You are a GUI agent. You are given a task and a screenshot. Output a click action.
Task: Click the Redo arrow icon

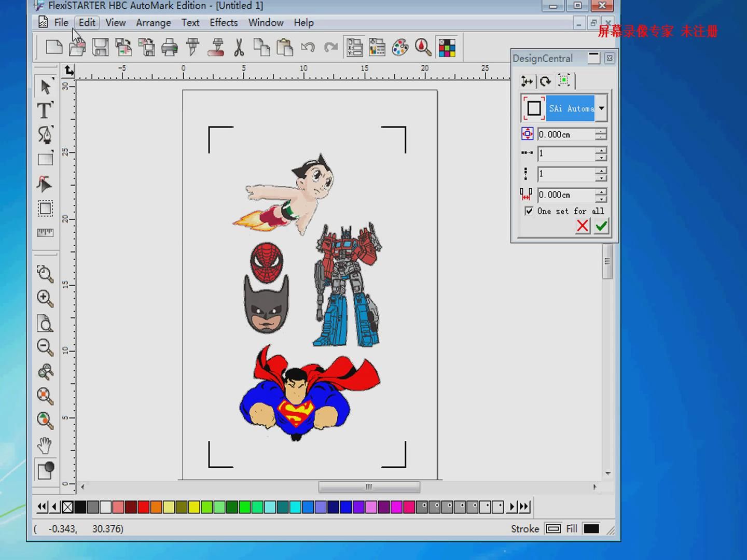(x=331, y=47)
